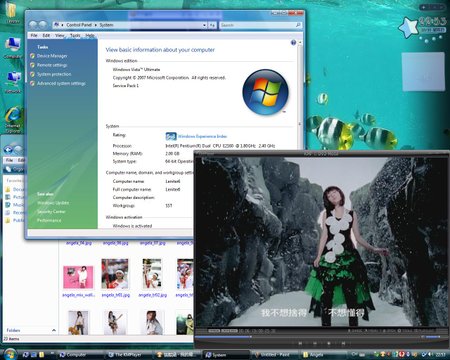Click the Windows Experience Index link

[202, 136]
